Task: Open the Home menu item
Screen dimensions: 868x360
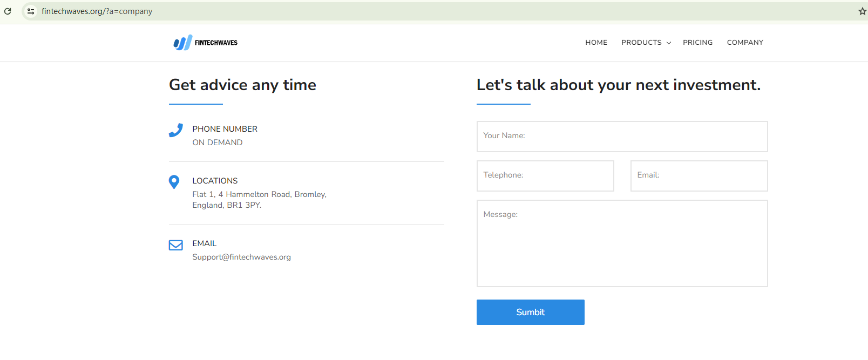Action: click(x=596, y=43)
